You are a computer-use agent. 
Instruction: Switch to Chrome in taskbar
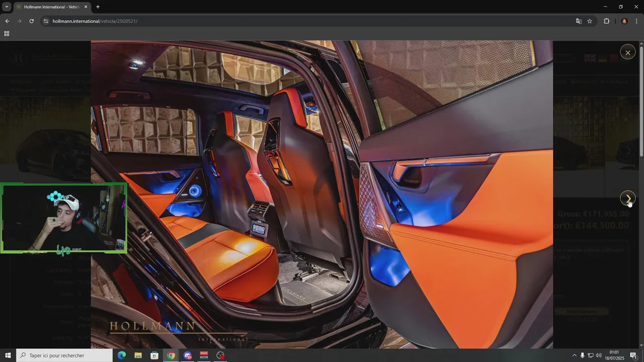(171, 355)
